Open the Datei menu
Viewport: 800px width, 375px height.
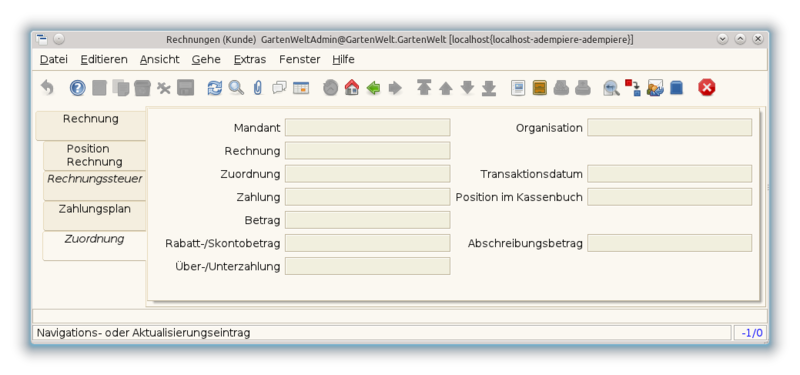54,59
